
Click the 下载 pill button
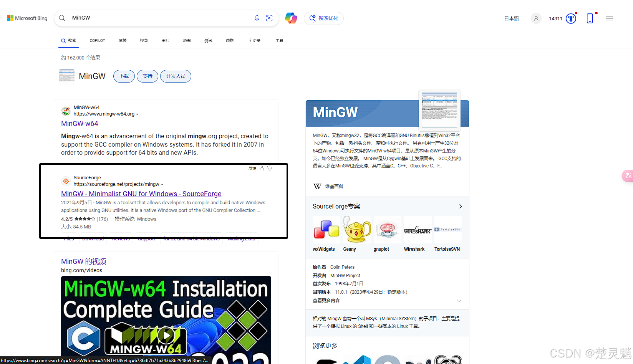pos(124,76)
